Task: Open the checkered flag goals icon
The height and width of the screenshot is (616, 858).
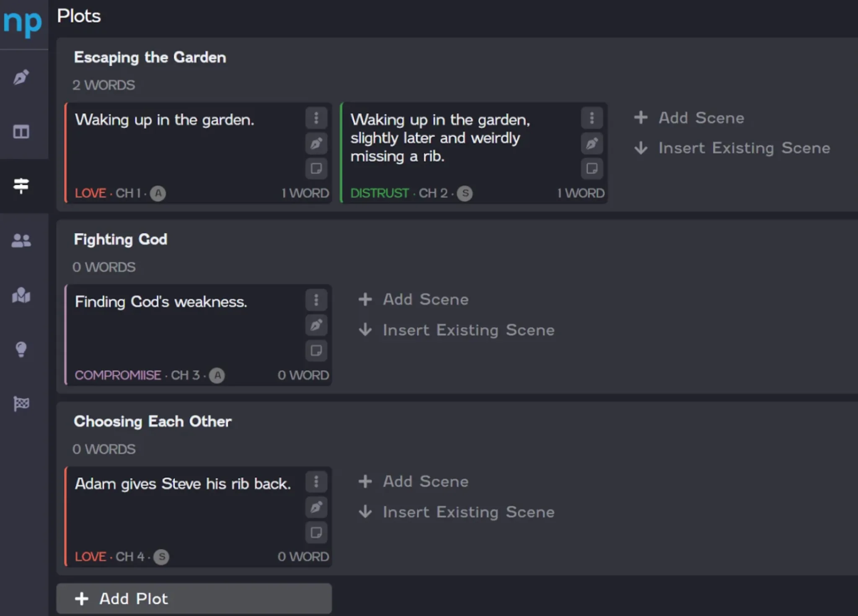Action: click(21, 404)
